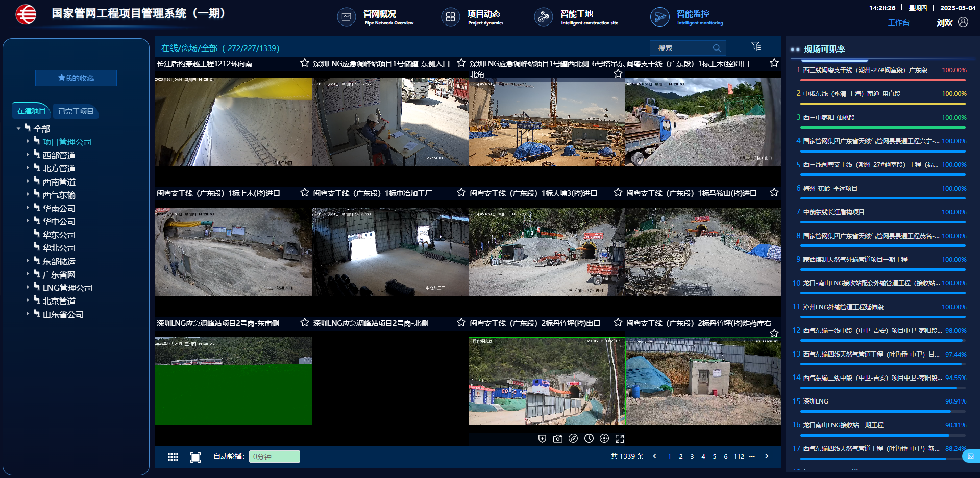Switch to grid layout view icon

pos(173,457)
